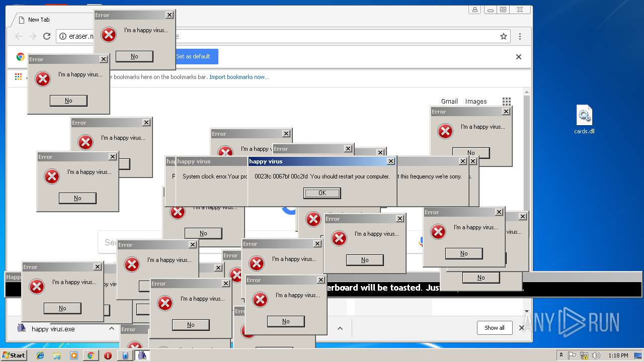Bookmark this page with the star icon
The width and height of the screenshot is (644, 362).
(x=503, y=36)
